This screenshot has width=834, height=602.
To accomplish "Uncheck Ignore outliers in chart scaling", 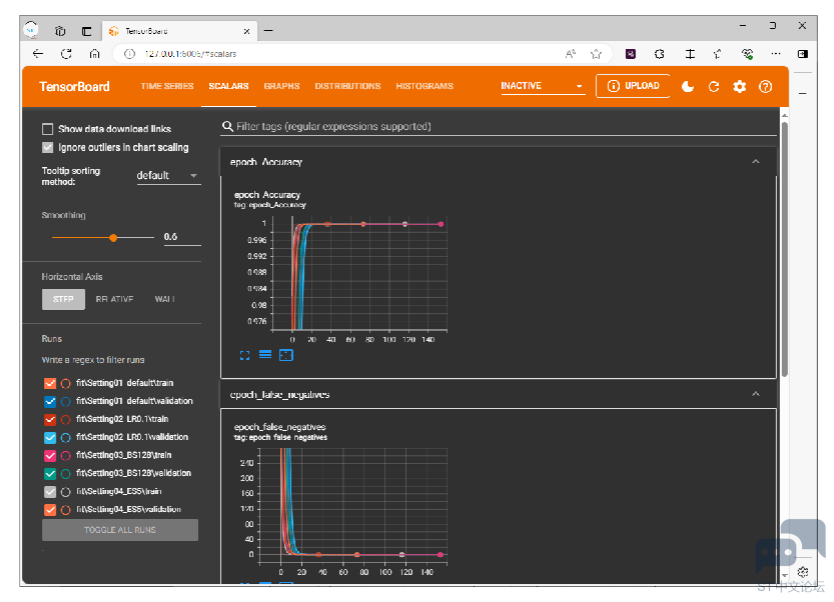I will 48,147.
